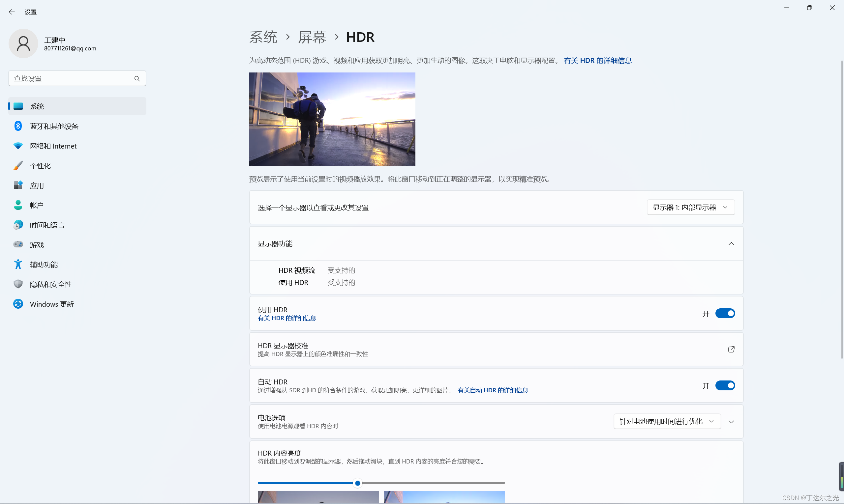Turn off the 自动 HDR switch
Image resolution: width=844 pixels, height=504 pixels.
725,386
